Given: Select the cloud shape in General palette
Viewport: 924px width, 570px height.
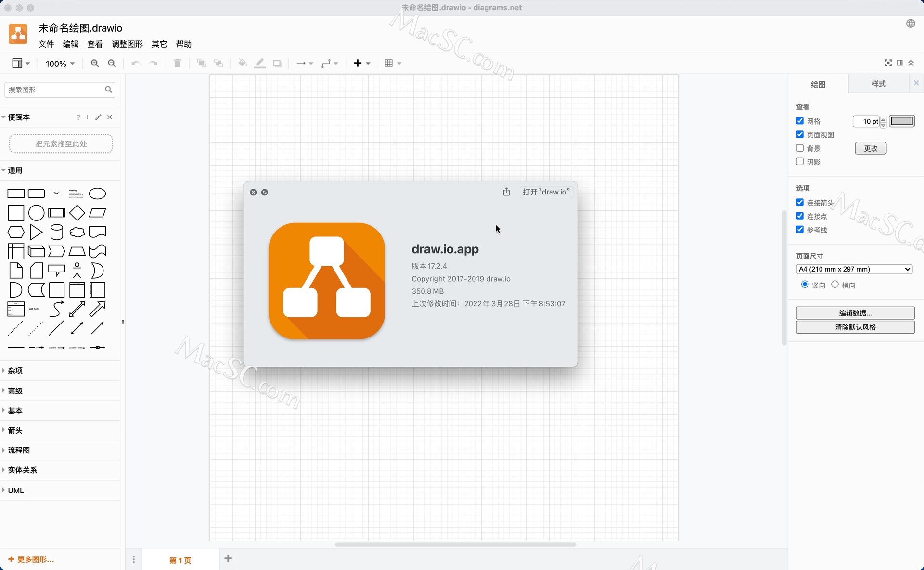Looking at the screenshot, I should click(77, 232).
